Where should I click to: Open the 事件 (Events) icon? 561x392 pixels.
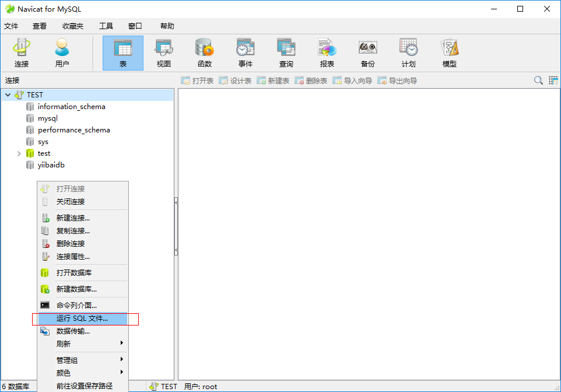pos(246,52)
